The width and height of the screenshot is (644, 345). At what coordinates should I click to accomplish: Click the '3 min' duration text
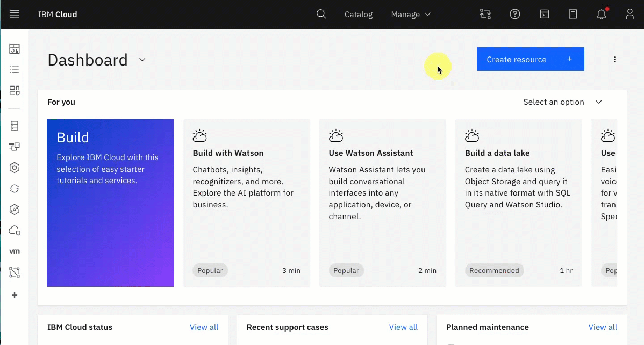point(291,271)
